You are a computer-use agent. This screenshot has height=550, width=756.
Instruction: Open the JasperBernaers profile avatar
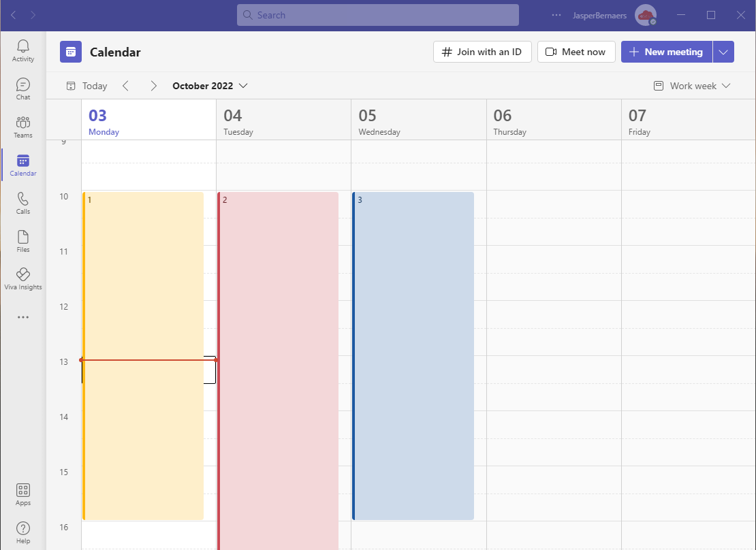click(645, 15)
